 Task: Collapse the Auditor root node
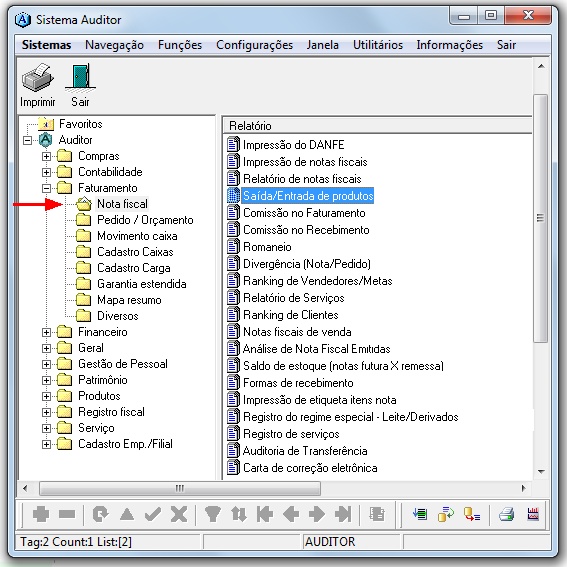(27, 140)
